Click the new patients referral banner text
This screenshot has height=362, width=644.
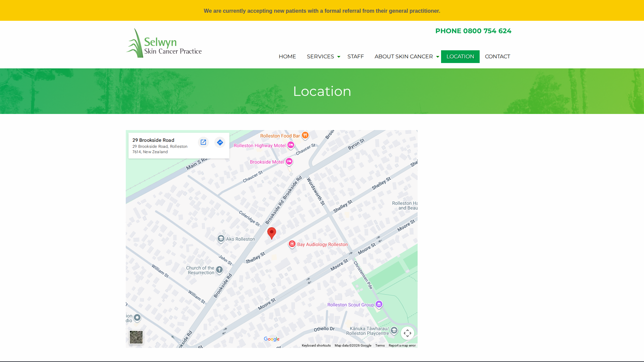point(322,11)
